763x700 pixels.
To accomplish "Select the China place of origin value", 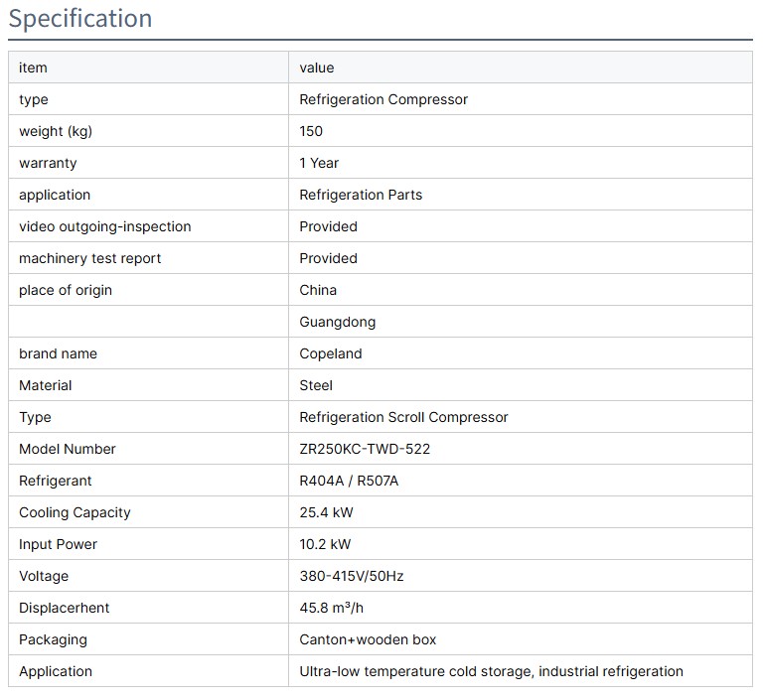I will (318, 290).
